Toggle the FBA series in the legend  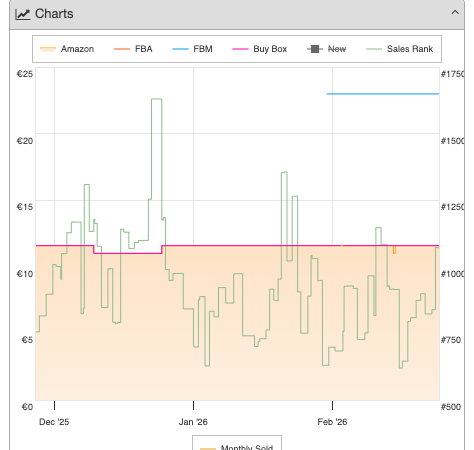(133, 49)
